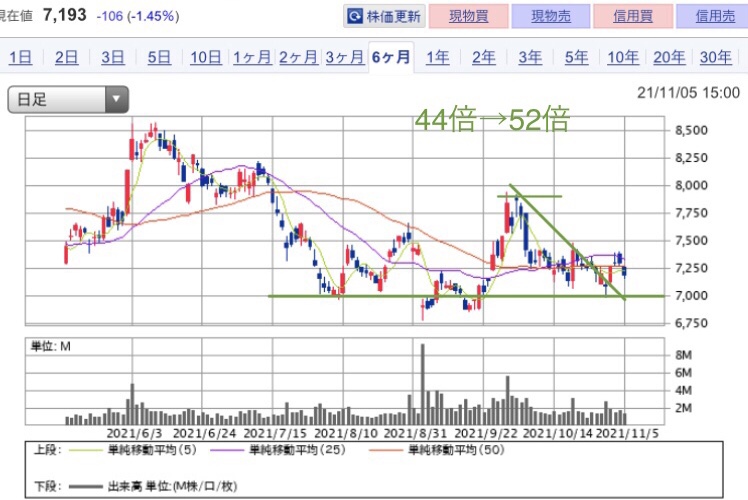Click the refresh icon in 株価更新
Viewport: 748px width, 500px height.
(355, 17)
